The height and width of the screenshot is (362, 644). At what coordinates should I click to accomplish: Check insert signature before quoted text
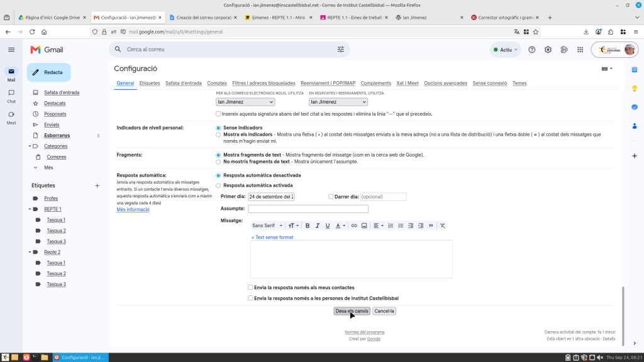(x=218, y=114)
